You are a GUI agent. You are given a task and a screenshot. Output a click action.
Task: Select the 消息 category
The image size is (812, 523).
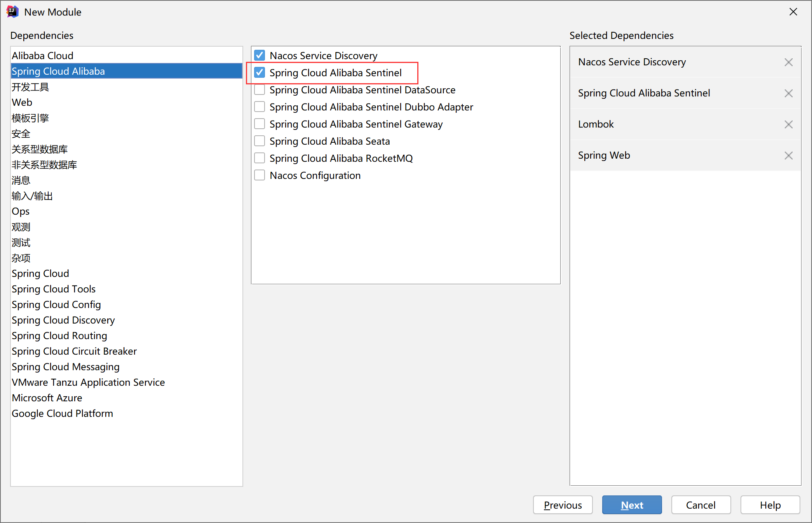click(126, 180)
